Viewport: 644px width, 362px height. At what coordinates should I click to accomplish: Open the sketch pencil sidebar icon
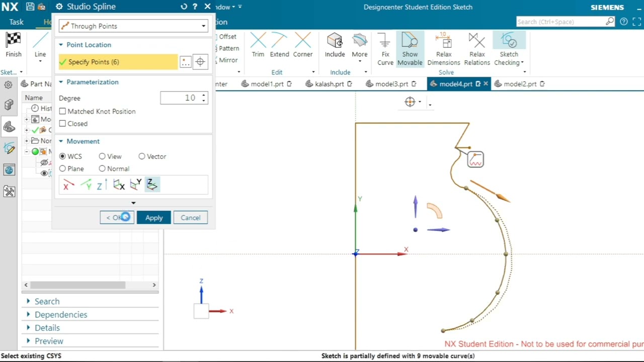(x=9, y=148)
